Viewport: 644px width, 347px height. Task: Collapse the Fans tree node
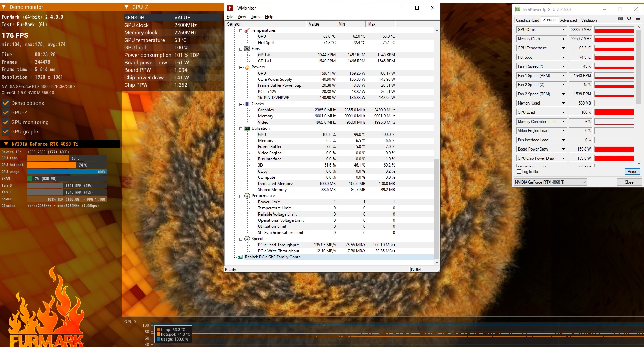click(241, 49)
